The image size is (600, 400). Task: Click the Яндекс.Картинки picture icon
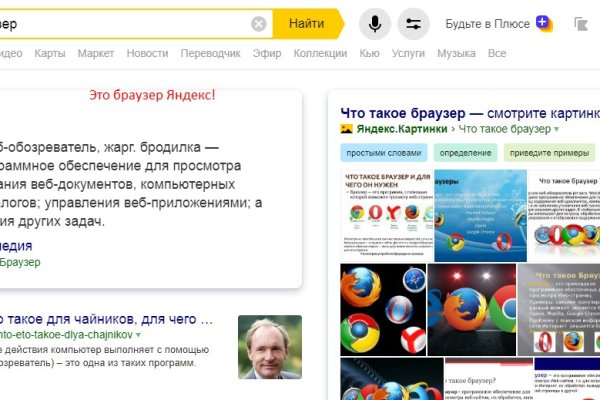point(346,129)
